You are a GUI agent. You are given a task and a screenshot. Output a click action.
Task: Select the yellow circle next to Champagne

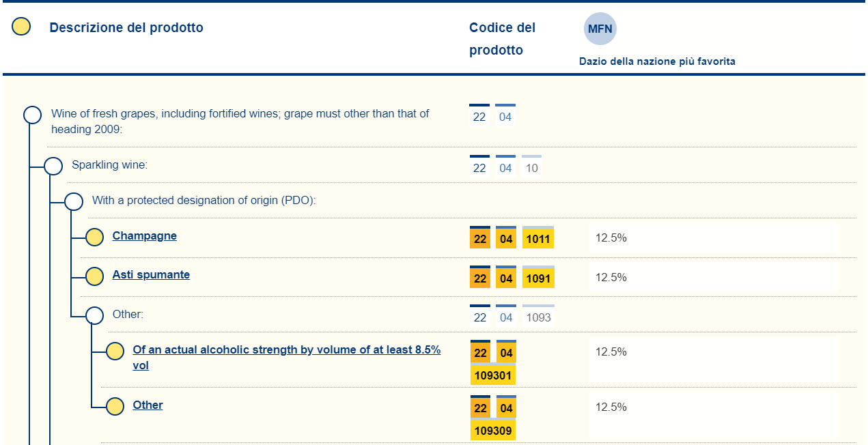pyautogui.click(x=94, y=237)
